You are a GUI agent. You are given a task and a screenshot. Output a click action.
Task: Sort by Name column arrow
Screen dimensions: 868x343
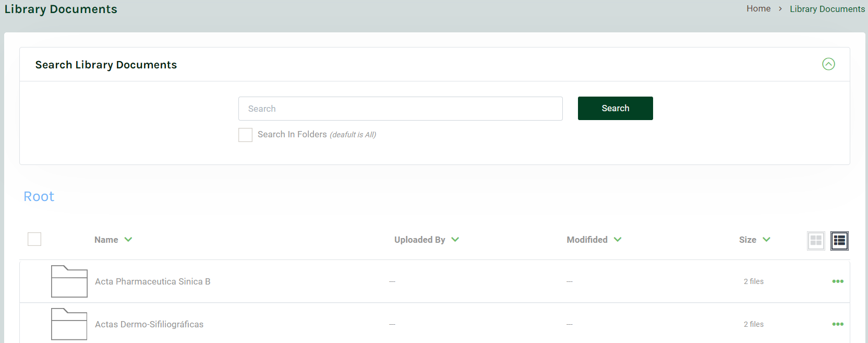(128, 240)
